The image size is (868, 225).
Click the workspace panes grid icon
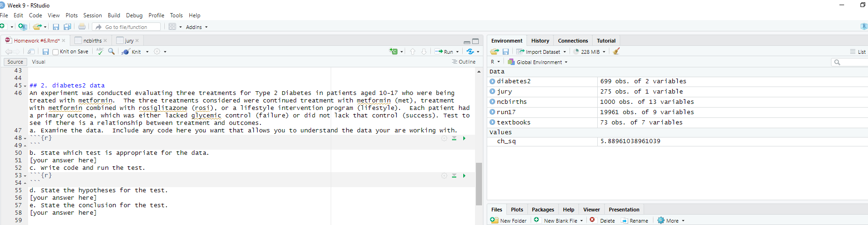(x=172, y=27)
